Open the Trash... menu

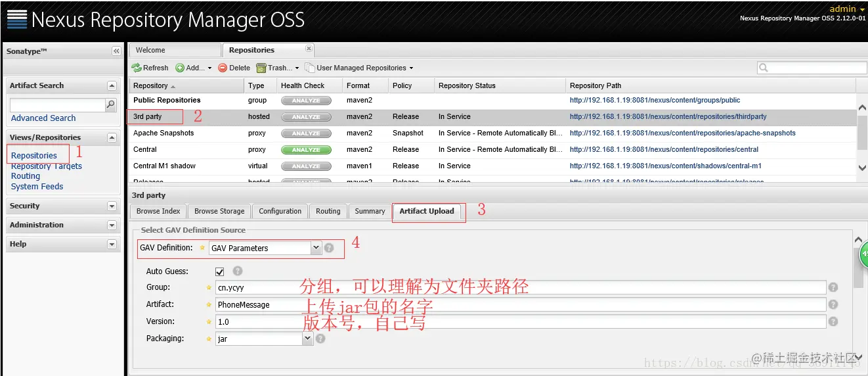coord(278,68)
